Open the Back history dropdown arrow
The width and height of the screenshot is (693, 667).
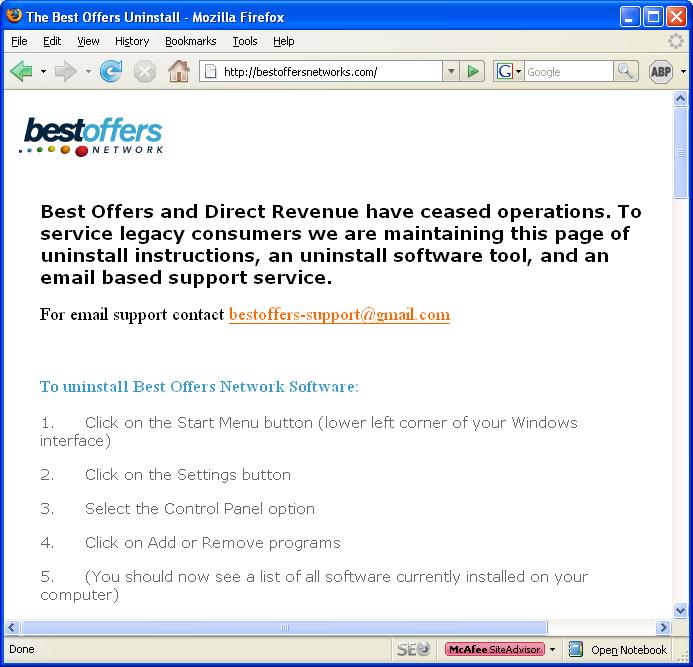[x=43, y=71]
